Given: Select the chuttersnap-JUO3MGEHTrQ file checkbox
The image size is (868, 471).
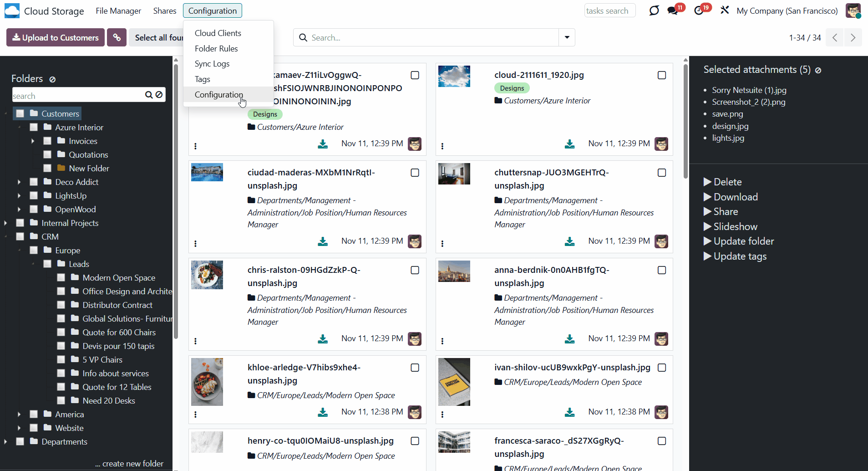Looking at the screenshot, I should coord(662,173).
